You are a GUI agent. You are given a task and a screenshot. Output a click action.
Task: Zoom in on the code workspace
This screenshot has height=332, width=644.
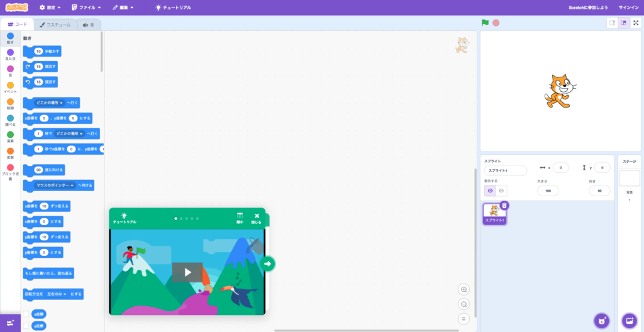(x=464, y=290)
